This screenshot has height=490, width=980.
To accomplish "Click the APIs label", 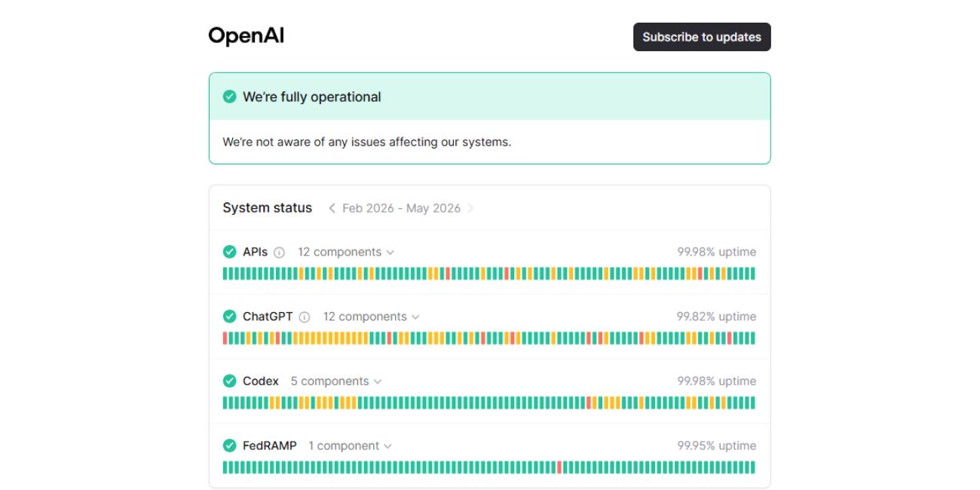I will click(x=255, y=252).
